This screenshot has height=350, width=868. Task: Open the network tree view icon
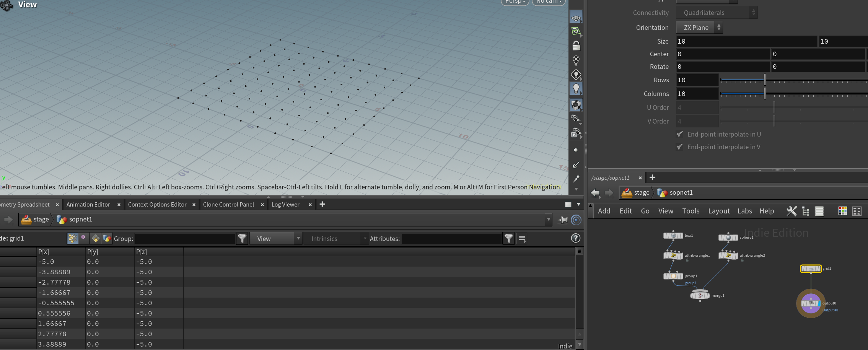805,211
